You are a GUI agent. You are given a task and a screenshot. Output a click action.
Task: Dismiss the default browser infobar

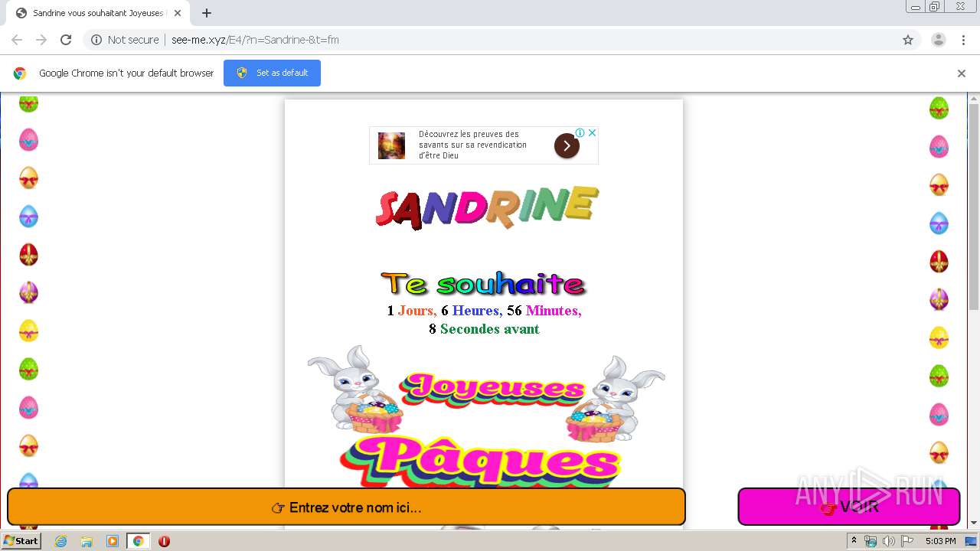point(962,73)
